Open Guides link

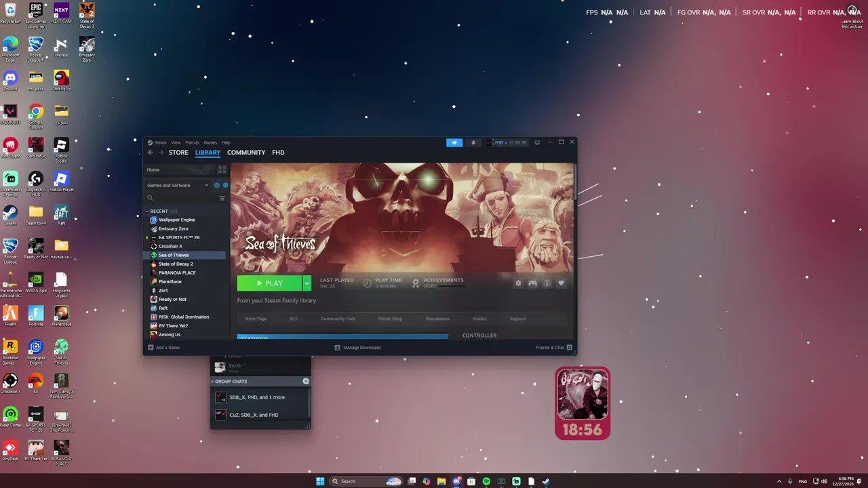479,319
